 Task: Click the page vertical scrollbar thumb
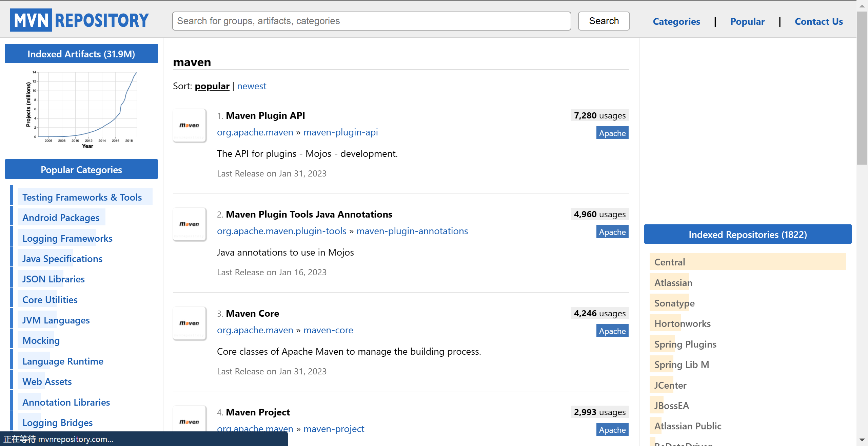(862, 88)
